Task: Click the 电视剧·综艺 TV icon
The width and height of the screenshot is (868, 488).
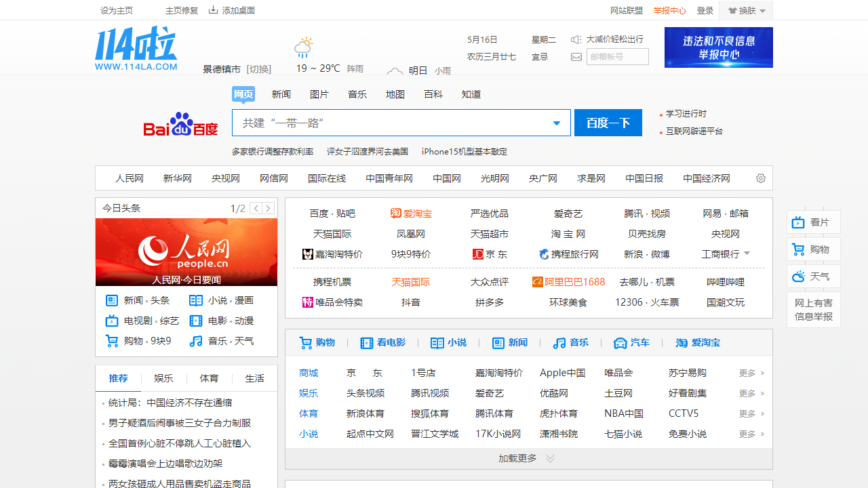Action: click(x=112, y=321)
